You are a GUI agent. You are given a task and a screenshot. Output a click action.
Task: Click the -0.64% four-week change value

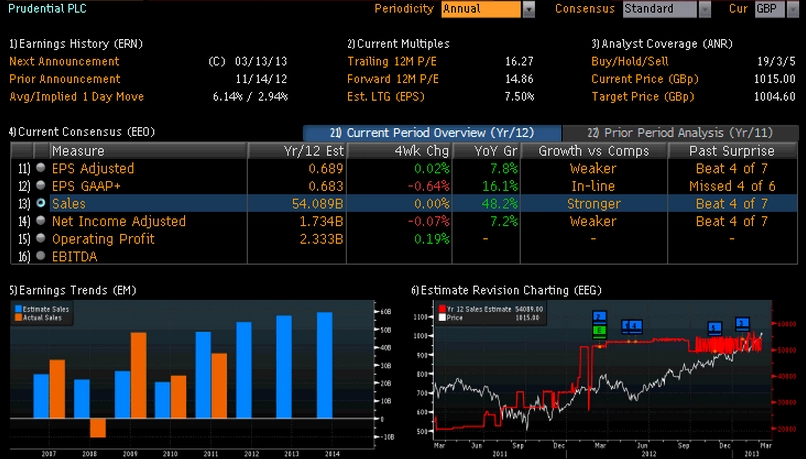[x=428, y=186]
